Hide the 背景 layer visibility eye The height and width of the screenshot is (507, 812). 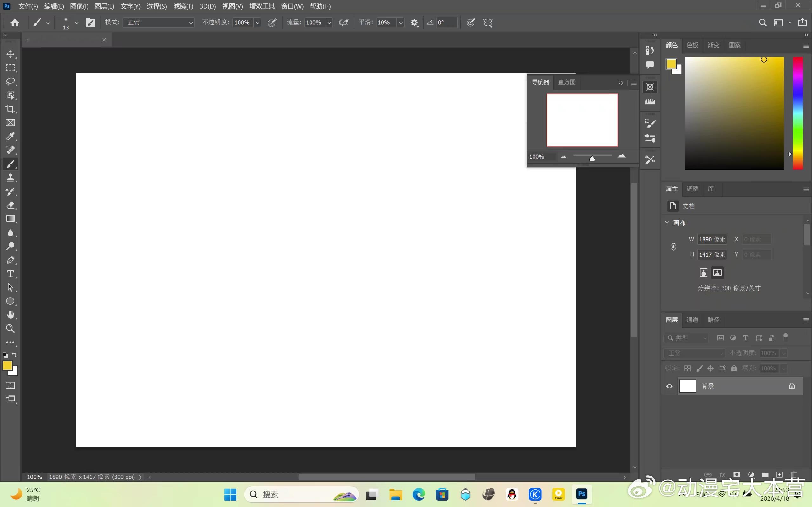click(669, 386)
